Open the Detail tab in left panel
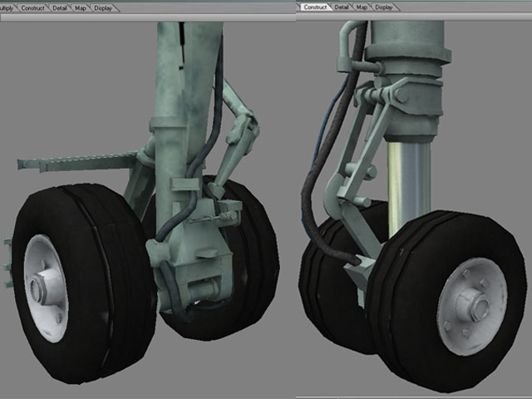The height and width of the screenshot is (399, 532). coord(60,7)
